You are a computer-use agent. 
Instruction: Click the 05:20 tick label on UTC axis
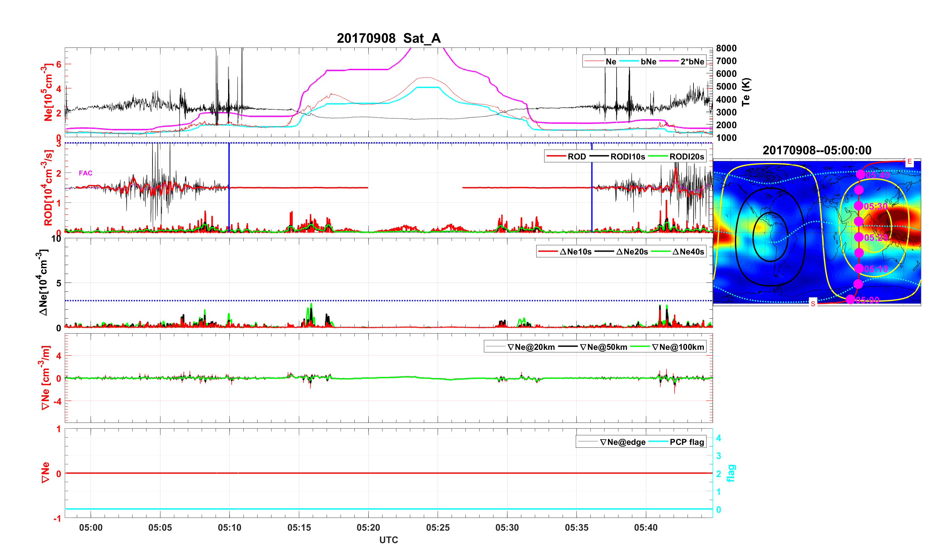tap(368, 528)
